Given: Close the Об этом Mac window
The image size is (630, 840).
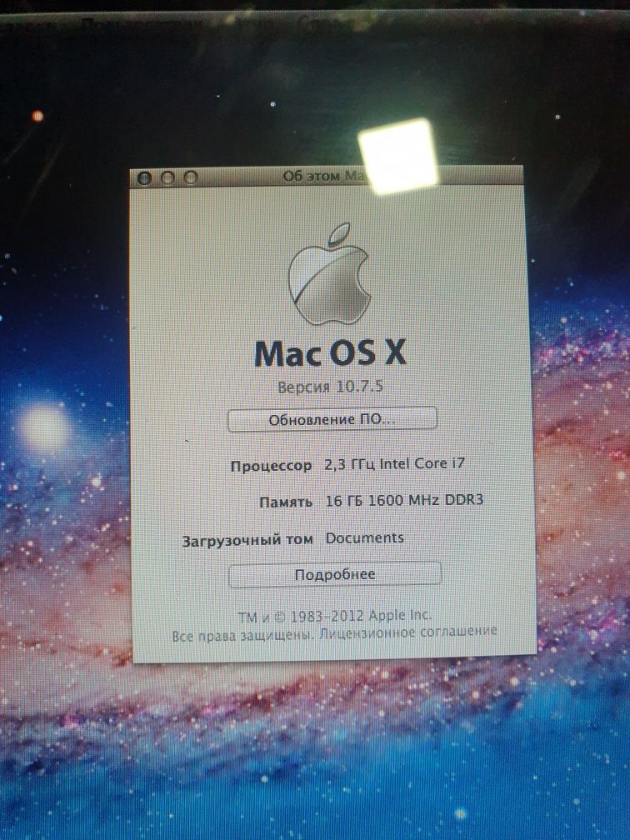Looking at the screenshot, I should tap(144, 177).
